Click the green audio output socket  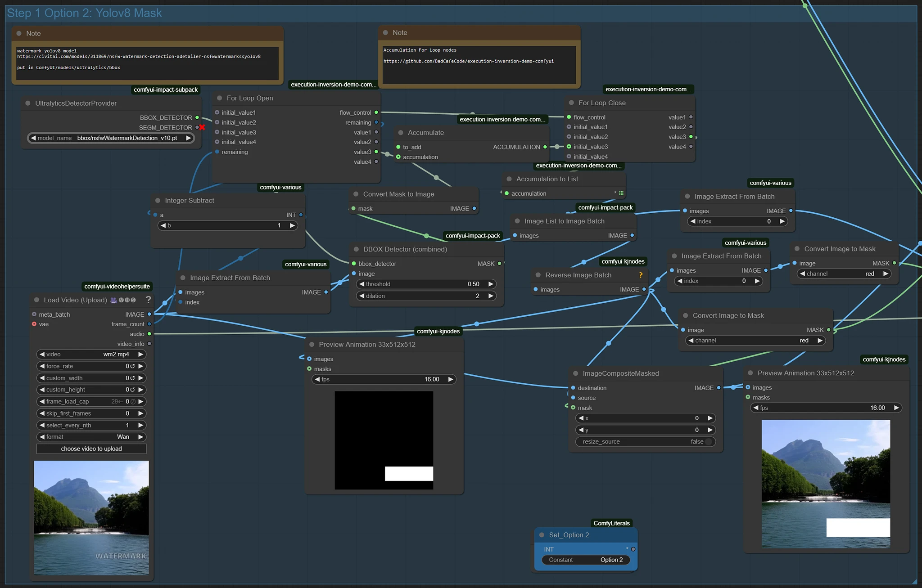pyautogui.click(x=149, y=334)
